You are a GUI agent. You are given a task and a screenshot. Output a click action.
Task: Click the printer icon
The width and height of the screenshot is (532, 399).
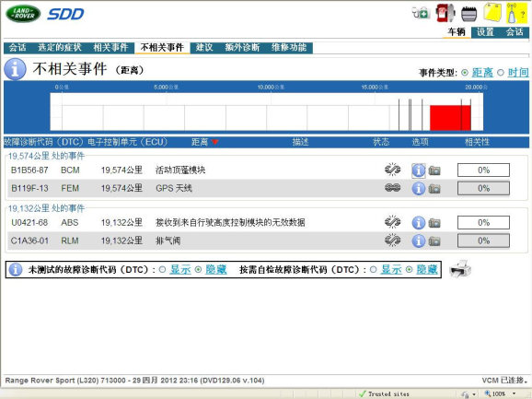(460, 269)
